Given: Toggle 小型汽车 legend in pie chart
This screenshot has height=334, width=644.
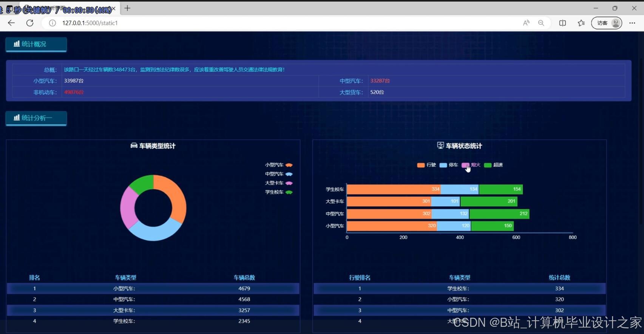Looking at the screenshot, I should 279,165.
